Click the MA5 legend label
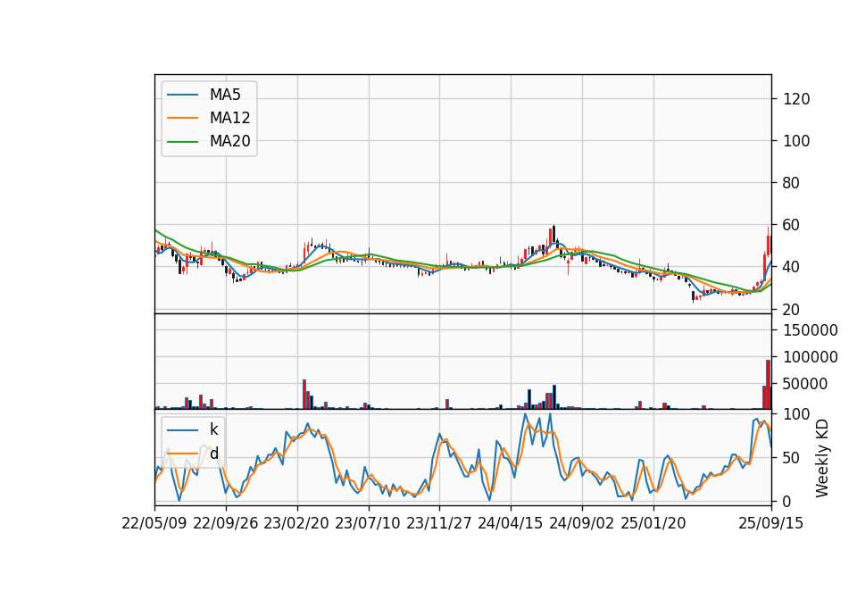This screenshot has height=616, width=857. click(x=225, y=95)
